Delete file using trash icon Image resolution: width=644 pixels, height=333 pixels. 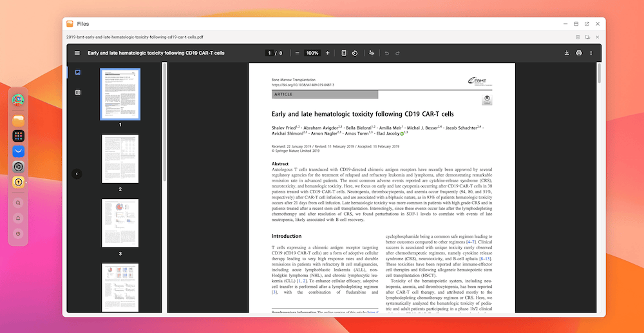[x=578, y=37]
